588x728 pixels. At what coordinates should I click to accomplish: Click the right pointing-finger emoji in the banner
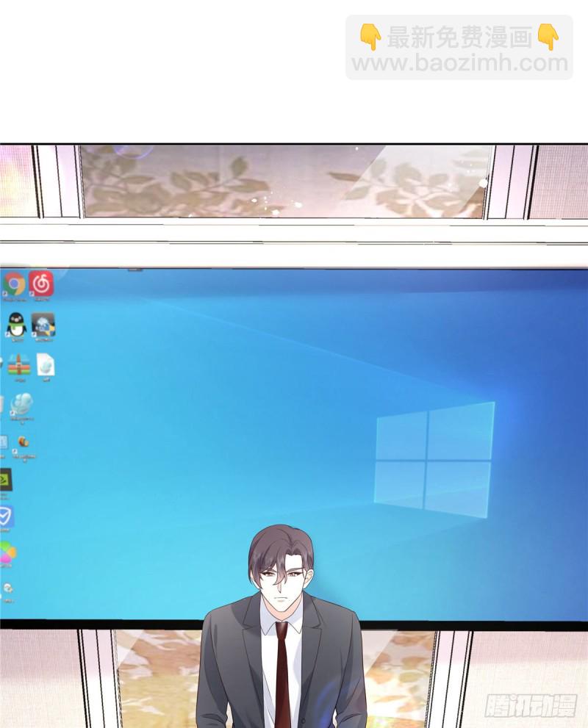tap(548, 37)
